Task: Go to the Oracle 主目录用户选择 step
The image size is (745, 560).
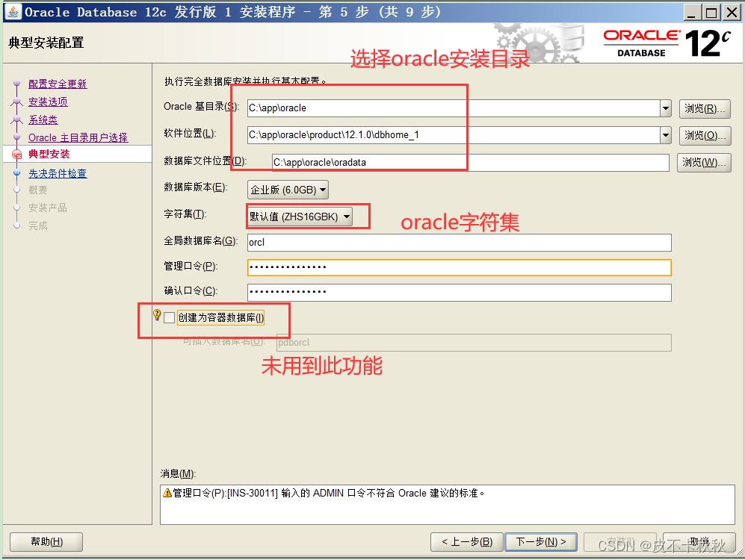Action: click(78, 137)
